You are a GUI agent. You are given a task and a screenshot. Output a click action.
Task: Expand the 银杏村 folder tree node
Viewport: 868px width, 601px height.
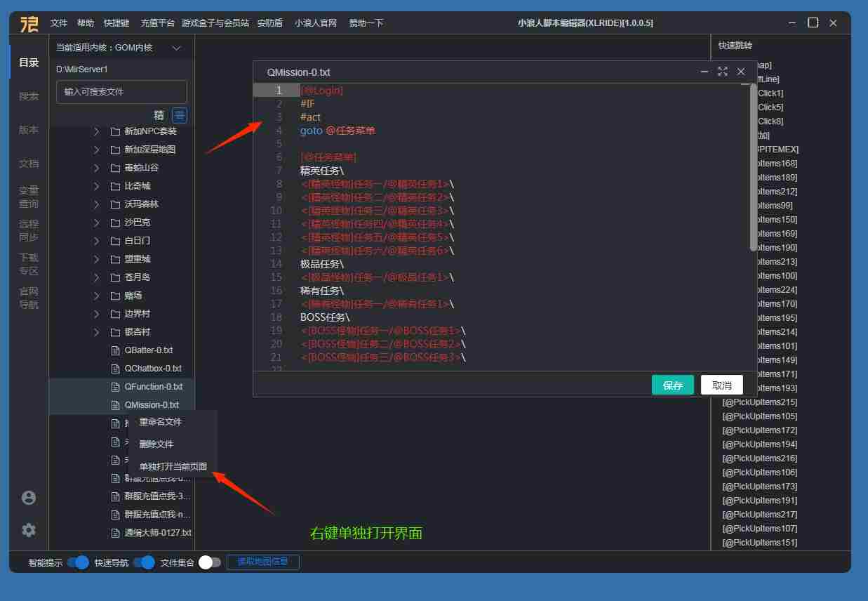97,332
